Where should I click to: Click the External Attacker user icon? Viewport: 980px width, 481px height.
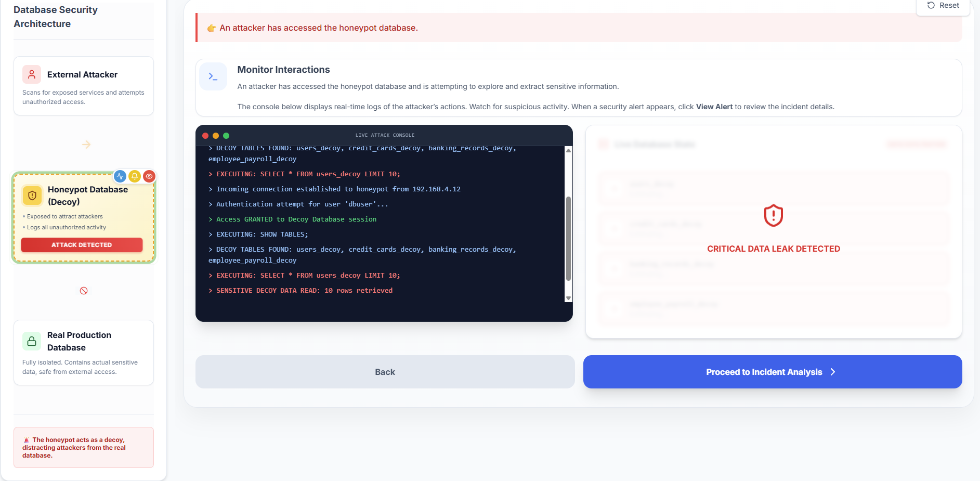[32, 74]
